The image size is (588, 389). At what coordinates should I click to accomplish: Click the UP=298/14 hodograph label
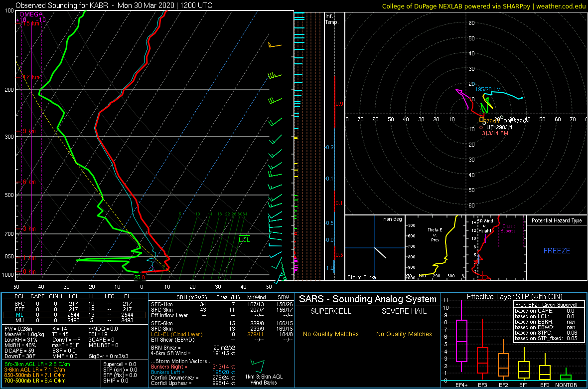(499, 127)
